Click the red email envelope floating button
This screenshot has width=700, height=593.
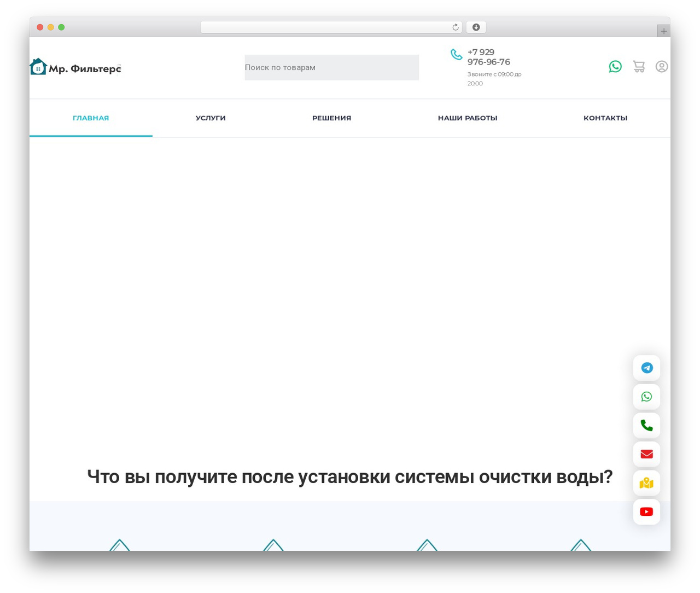click(647, 454)
